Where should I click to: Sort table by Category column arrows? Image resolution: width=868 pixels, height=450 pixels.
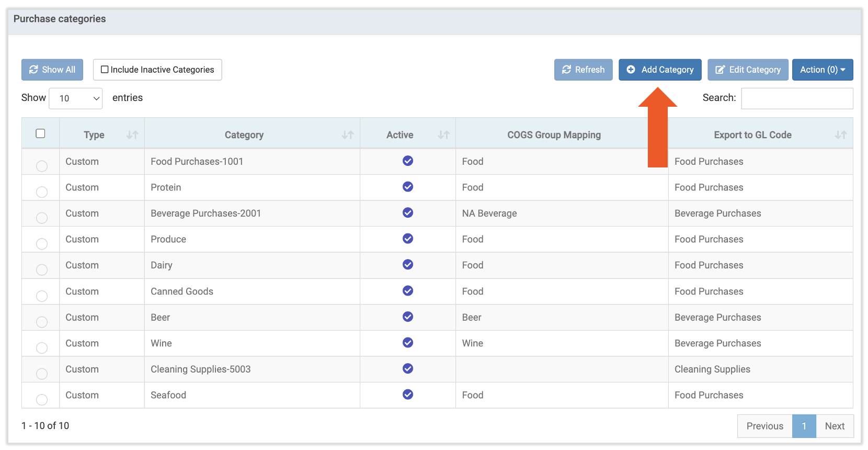click(x=348, y=135)
